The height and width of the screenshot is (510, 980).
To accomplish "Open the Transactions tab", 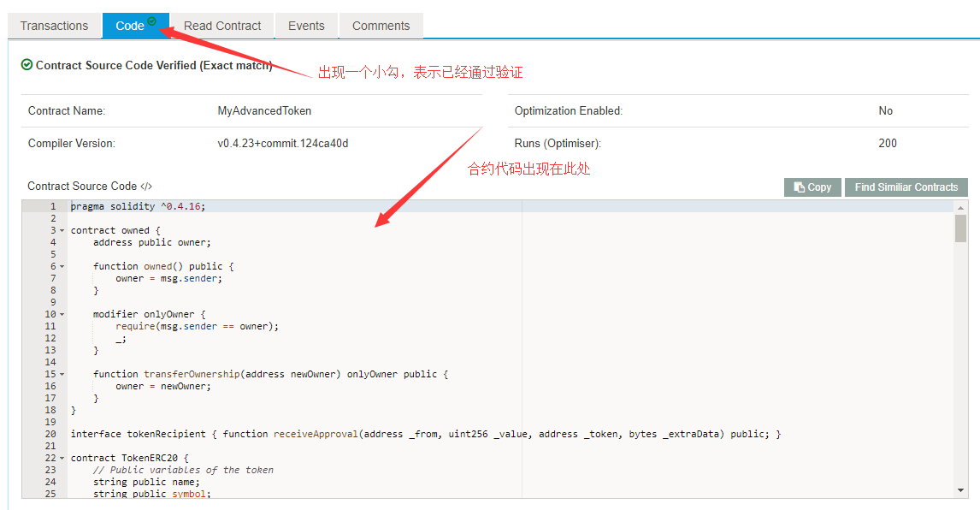I will tap(55, 26).
